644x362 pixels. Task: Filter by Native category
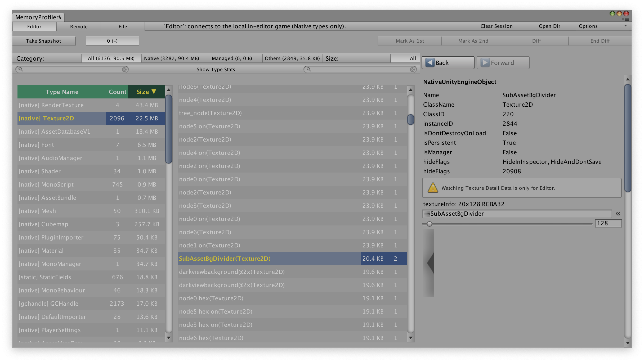point(171,58)
